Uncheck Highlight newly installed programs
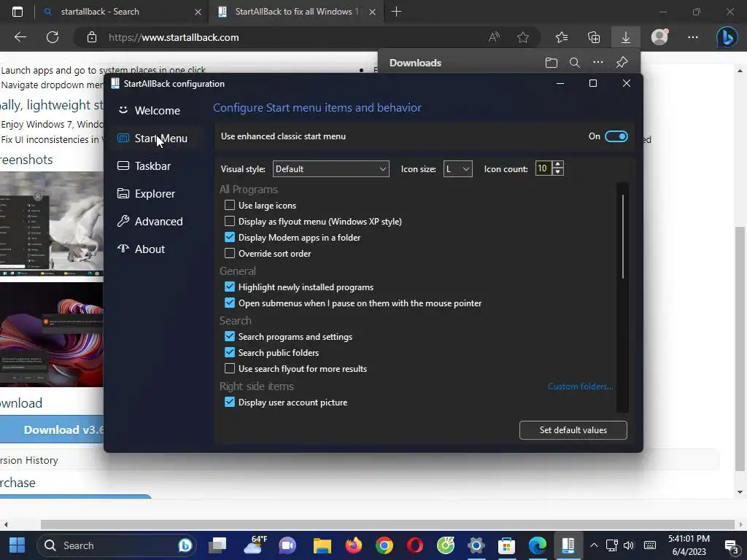The width and height of the screenshot is (747, 560). click(x=230, y=287)
